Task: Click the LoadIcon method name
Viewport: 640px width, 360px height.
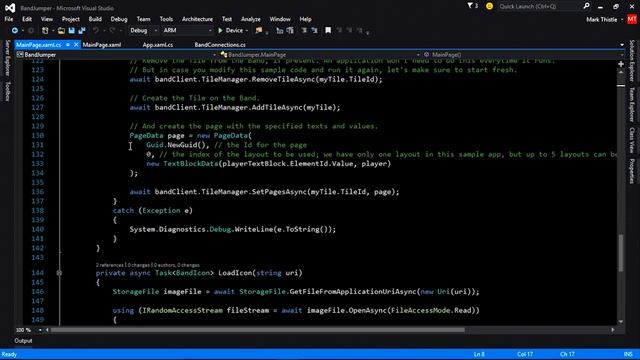Action: click(x=235, y=273)
